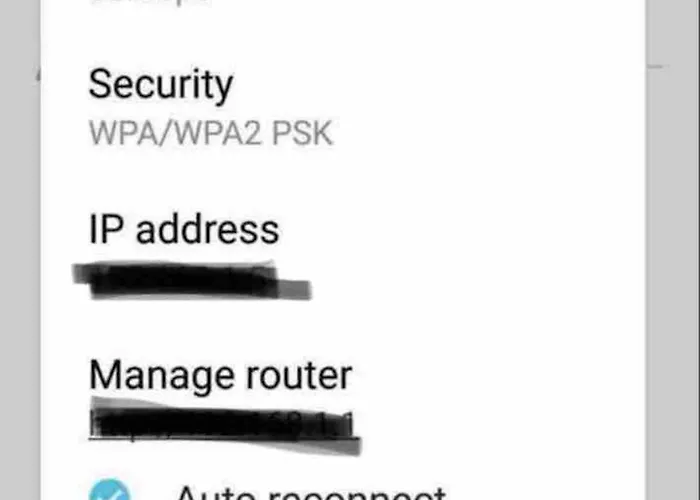Click the underline beneath the router address

coord(223,439)
